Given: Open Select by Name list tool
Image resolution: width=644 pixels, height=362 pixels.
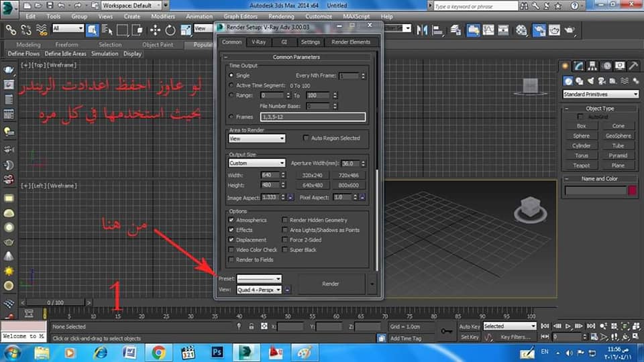Looking at the screenshot, I should click(107, 29).
